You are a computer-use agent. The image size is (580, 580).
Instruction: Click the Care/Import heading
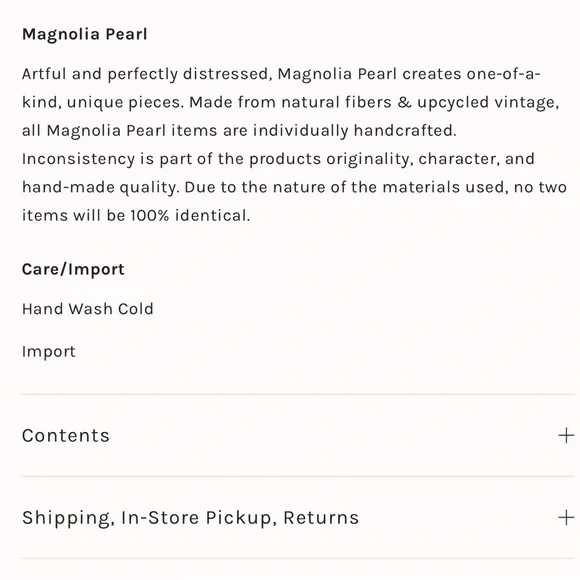(73, 269)
